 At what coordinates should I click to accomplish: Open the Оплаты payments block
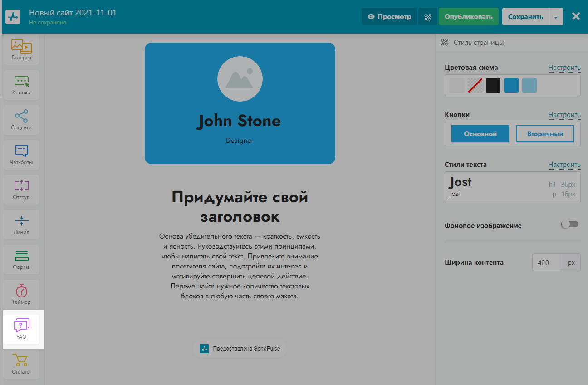[x=21, y=364]
